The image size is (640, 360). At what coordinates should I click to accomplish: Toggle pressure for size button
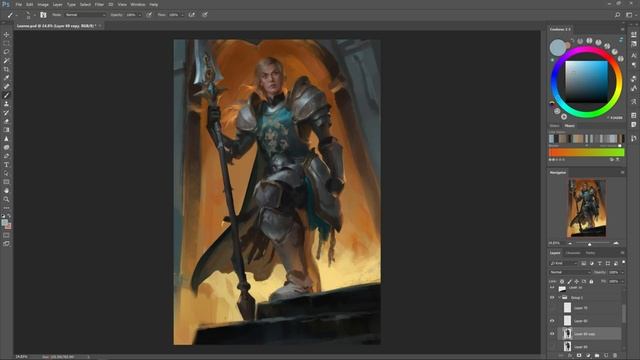click(204, 15)
